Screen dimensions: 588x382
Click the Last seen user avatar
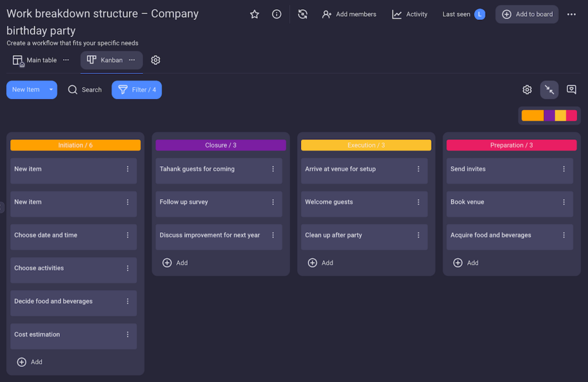tap(479, 14)
